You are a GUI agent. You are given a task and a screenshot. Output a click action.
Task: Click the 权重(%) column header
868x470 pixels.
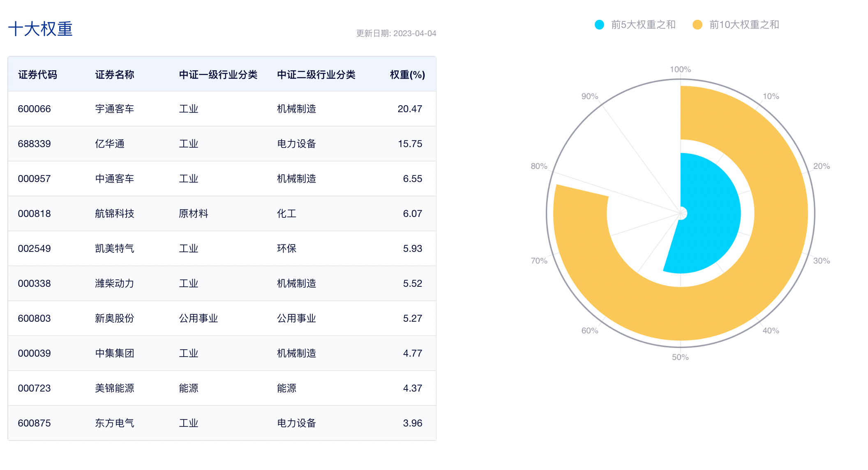[407, 75]
